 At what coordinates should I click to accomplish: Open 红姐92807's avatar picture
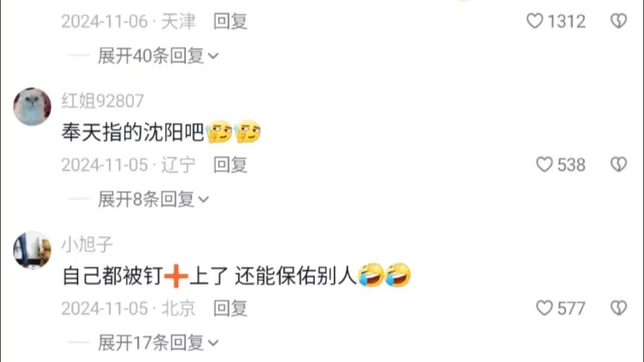click(32, 107)
